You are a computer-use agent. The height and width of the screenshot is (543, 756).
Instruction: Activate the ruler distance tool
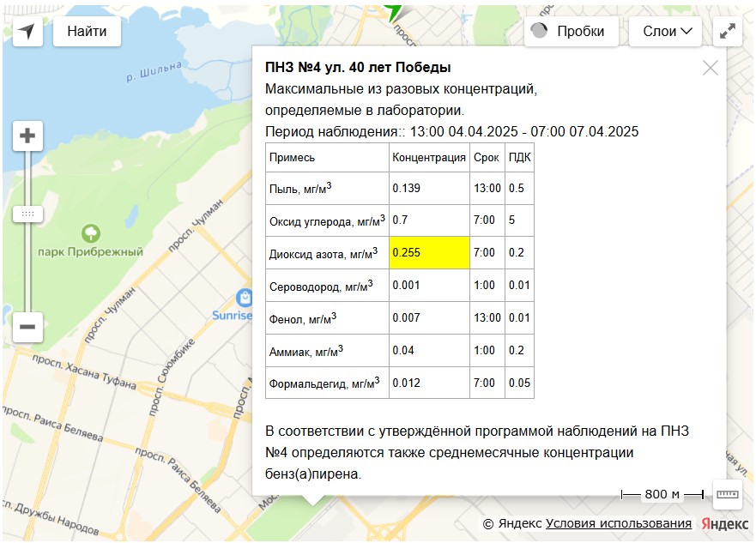727,494
